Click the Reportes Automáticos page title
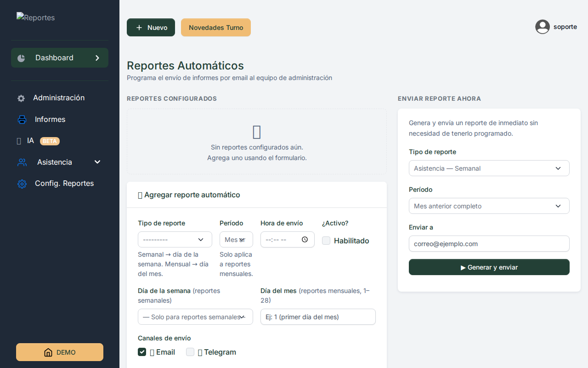The height and width of the screenshot is (368, 588). [185, 65]
